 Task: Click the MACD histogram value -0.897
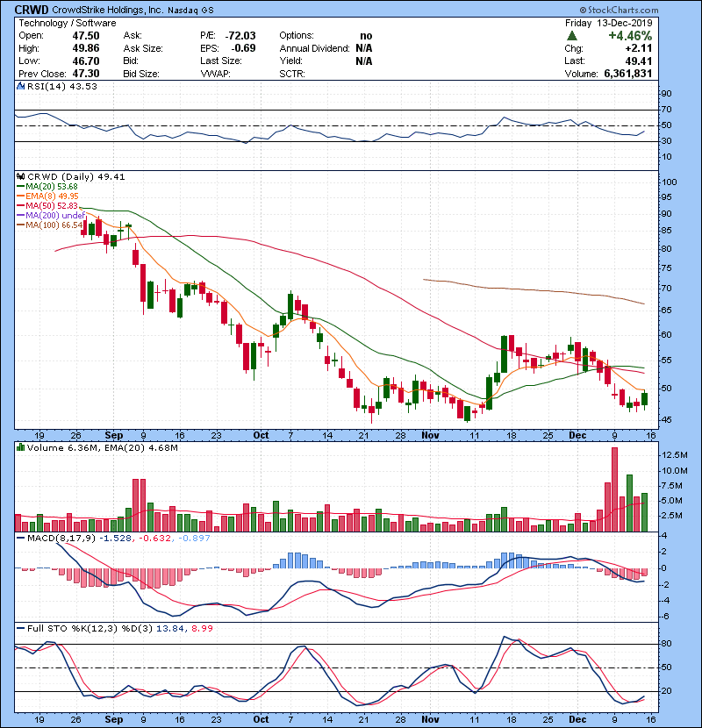194,539
